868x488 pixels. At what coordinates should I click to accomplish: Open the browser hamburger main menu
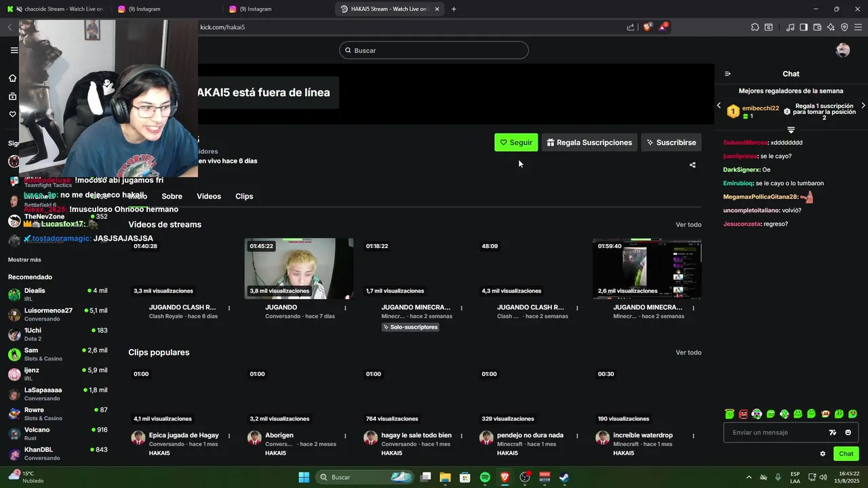pyautogui.click(x=858, y=27)
